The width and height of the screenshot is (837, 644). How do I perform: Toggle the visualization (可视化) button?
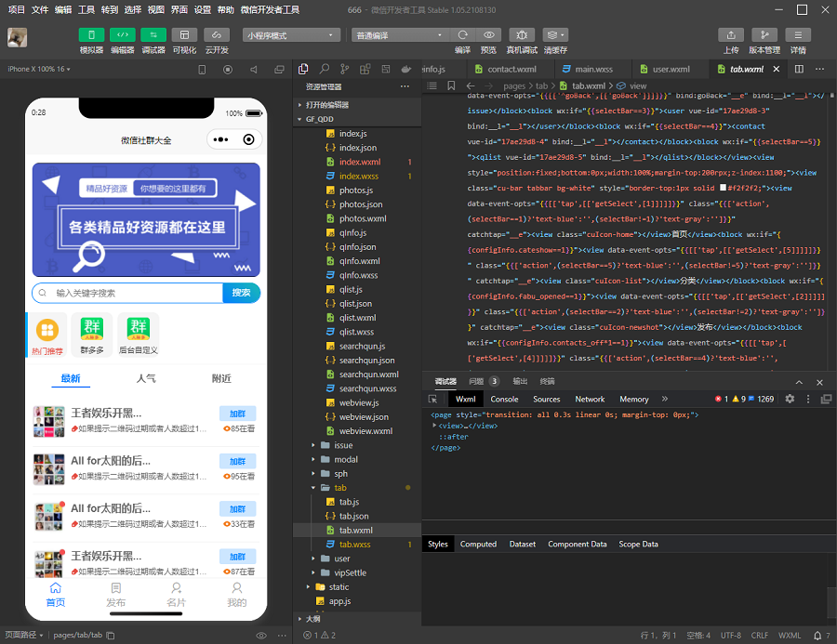pos(184,35)
